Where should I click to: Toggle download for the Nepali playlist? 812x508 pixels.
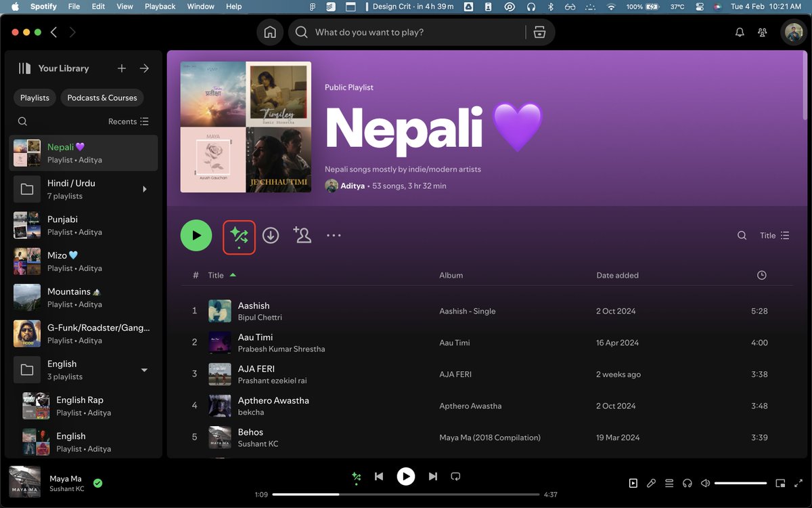click(271, 235)
